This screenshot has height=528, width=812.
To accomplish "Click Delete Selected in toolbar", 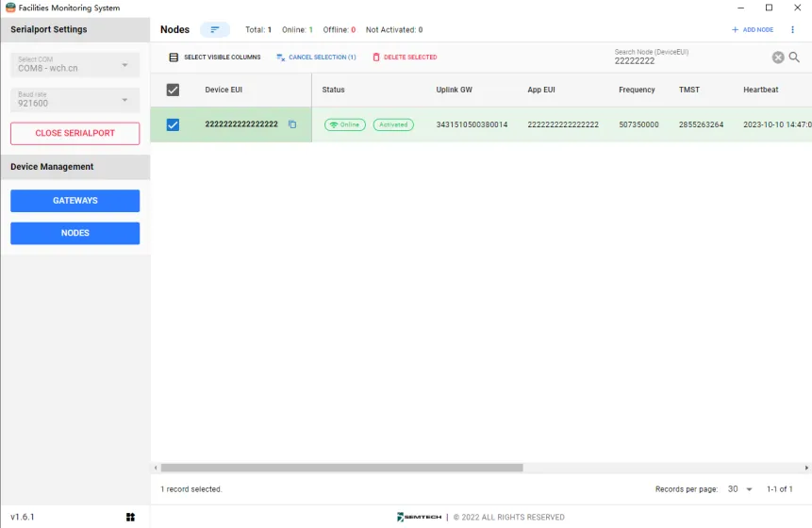I will coord(405,58).
